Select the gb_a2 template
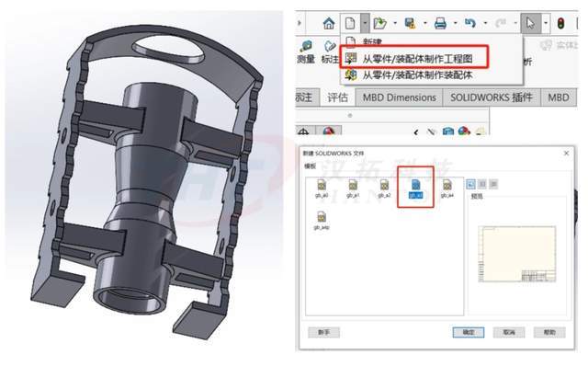The image size is (588, 366). pos(384,189)
